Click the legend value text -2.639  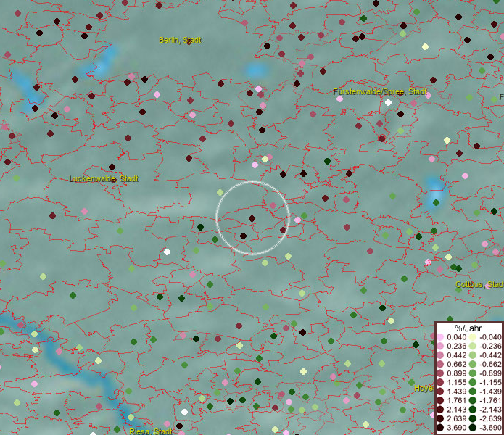(x=490, y=418)
